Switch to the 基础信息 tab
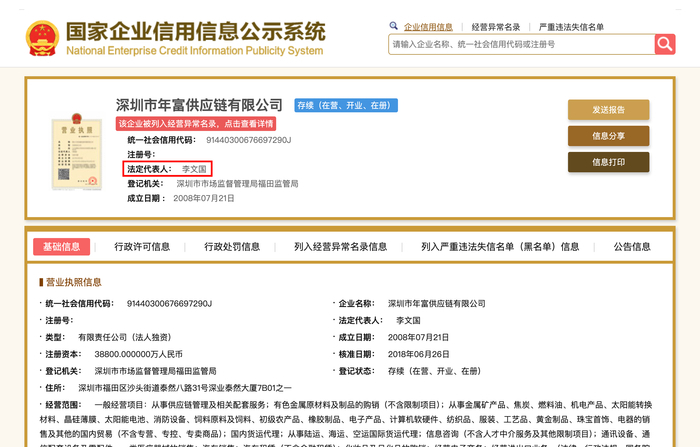This screenshot has height=447, width=700. pos(62,247)
